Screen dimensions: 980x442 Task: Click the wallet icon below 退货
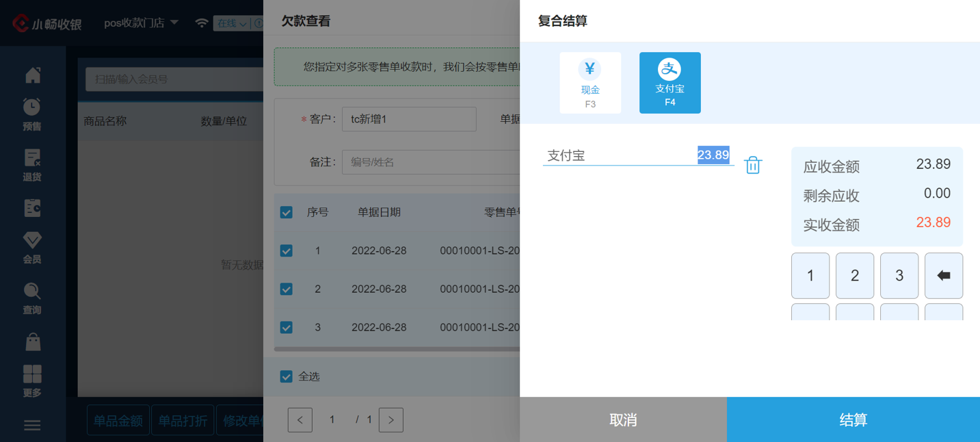[32, 208]
